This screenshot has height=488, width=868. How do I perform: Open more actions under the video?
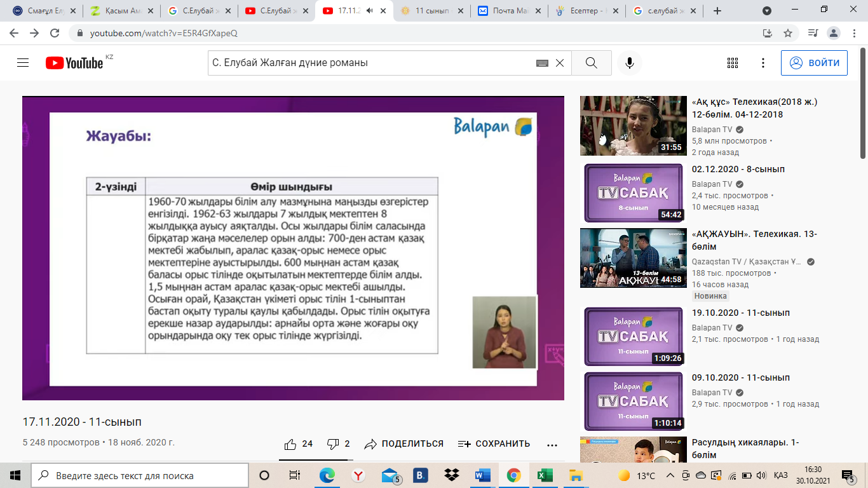coord(552,444)
